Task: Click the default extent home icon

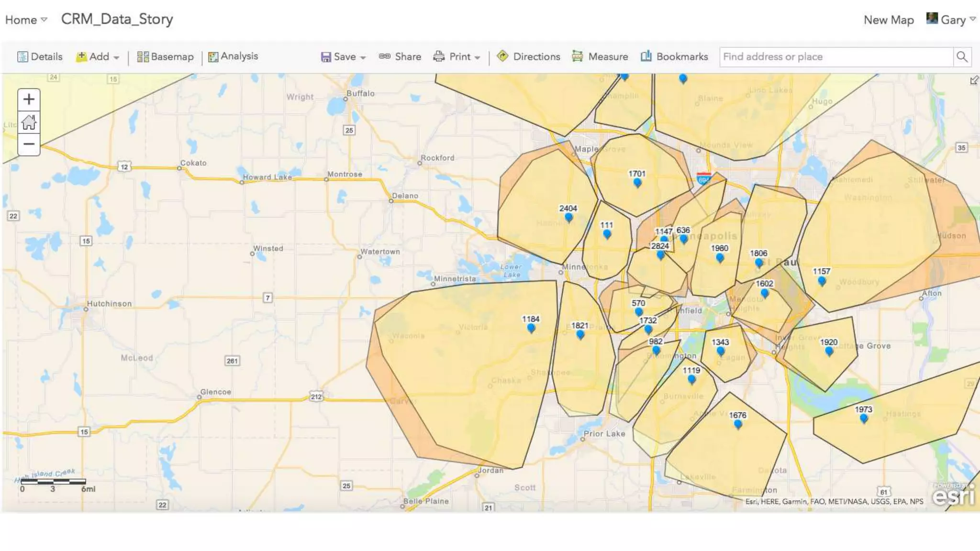Action: pos(29,122)
